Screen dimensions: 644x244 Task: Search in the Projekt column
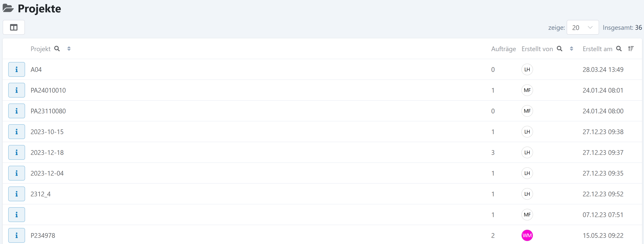[57, 49]
